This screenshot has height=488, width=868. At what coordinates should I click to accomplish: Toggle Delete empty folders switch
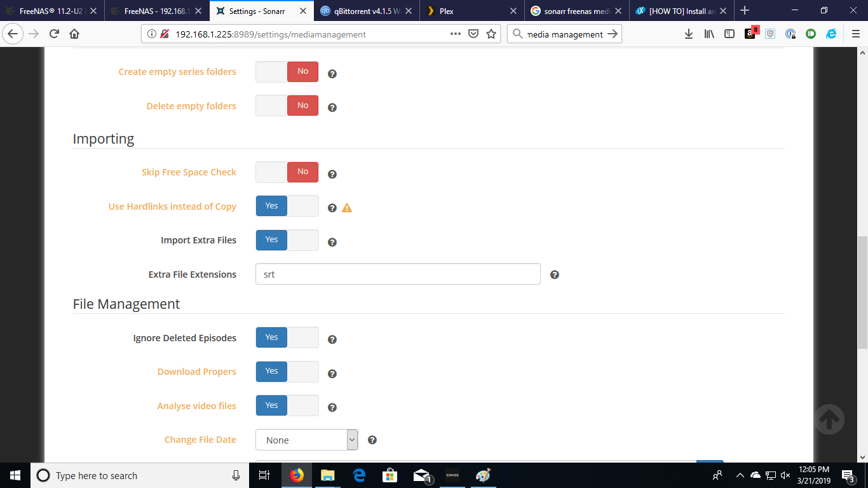point(287,105)
